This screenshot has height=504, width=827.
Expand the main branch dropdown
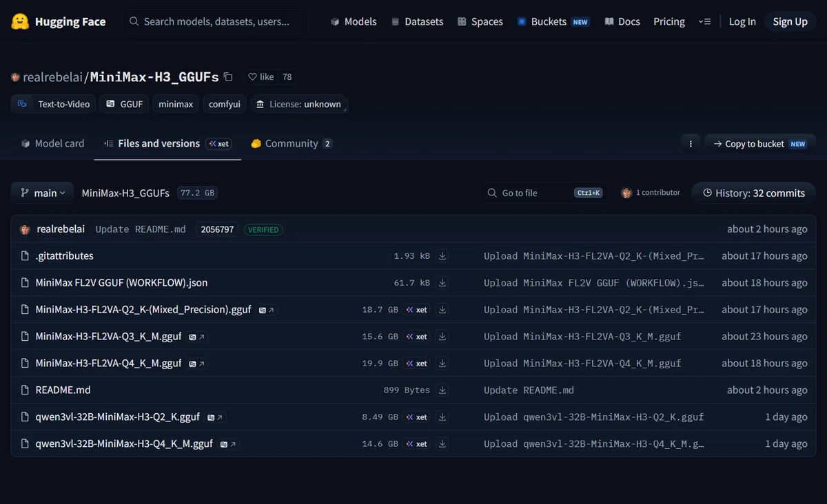[42, 193]
